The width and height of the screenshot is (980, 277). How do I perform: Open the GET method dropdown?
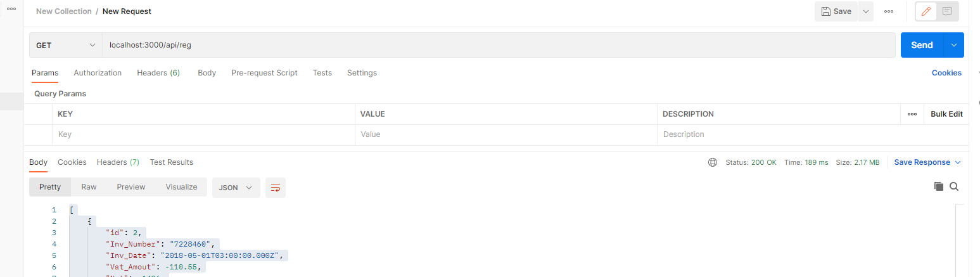pos(65,45)
